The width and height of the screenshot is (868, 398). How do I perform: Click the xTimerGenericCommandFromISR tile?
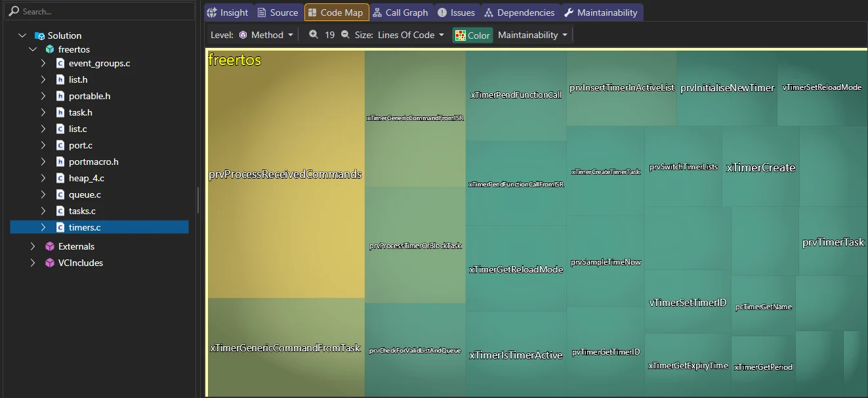pos(415,118)
